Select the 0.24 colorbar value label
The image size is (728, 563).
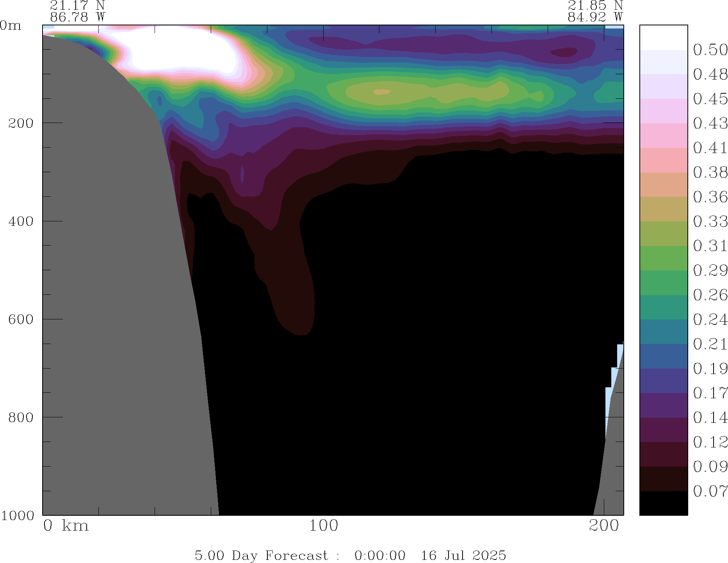point(710,320)
